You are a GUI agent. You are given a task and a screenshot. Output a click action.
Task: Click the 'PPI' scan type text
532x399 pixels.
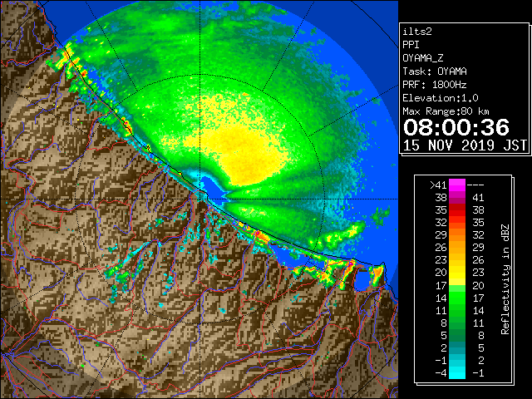point(411,45)
